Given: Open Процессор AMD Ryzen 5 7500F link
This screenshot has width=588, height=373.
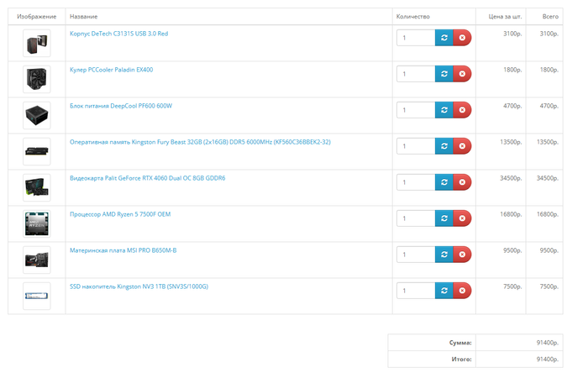Looking at the screenshot, I should [120, 214].
